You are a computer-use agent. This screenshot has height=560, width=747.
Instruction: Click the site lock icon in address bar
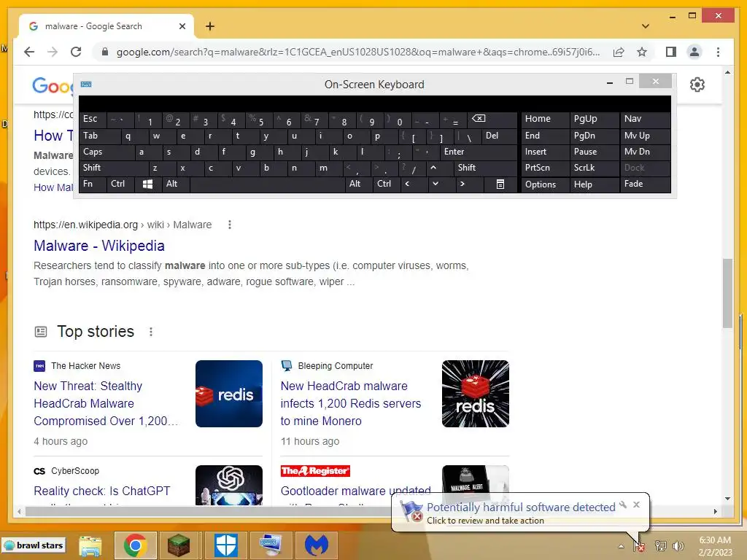tap(105, 52)
